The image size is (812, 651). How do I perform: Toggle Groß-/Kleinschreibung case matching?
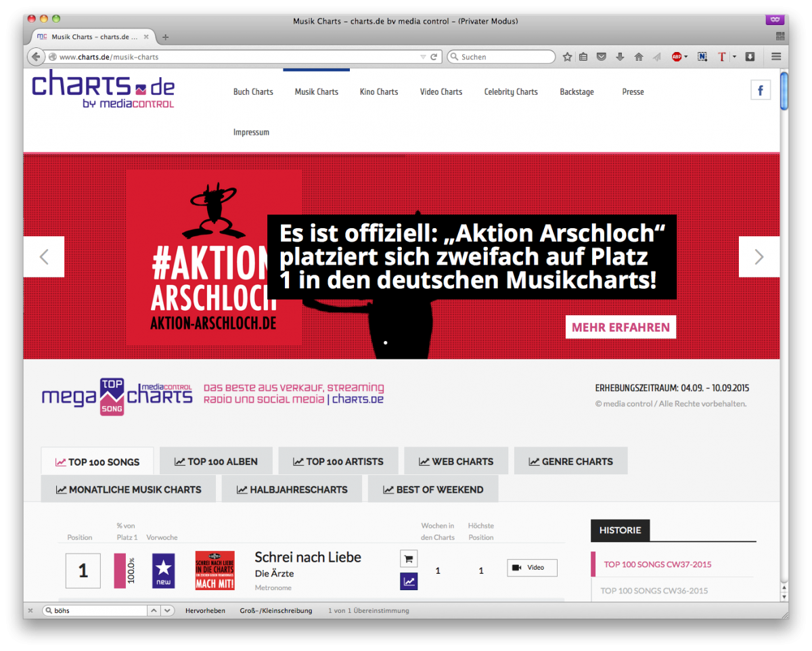coord(276,610)
